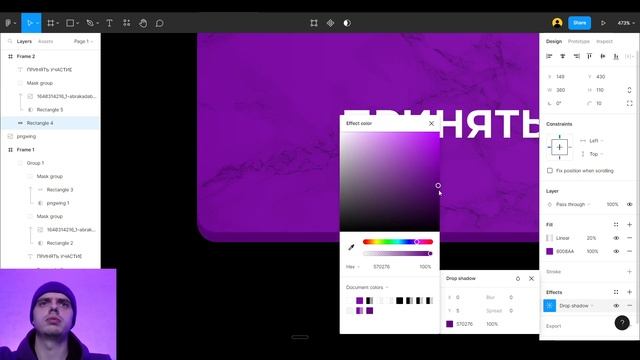
Task: Hide the Linear fill
Action: (x=616, y=238)
